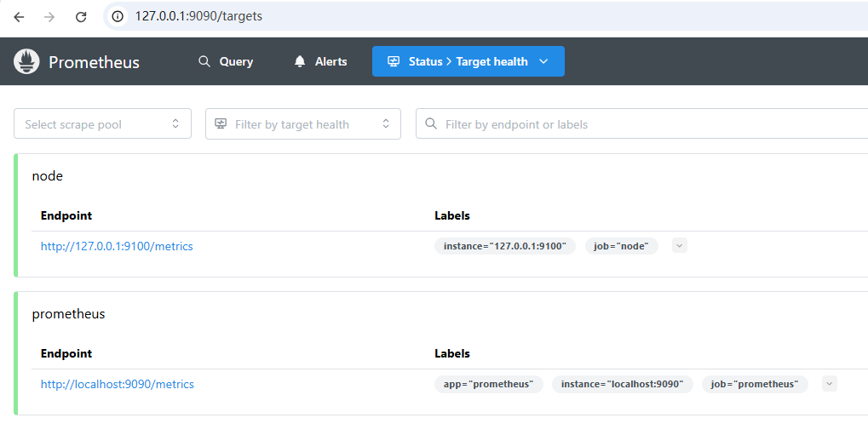Click the node scrape pool heading

click(48, 176)
